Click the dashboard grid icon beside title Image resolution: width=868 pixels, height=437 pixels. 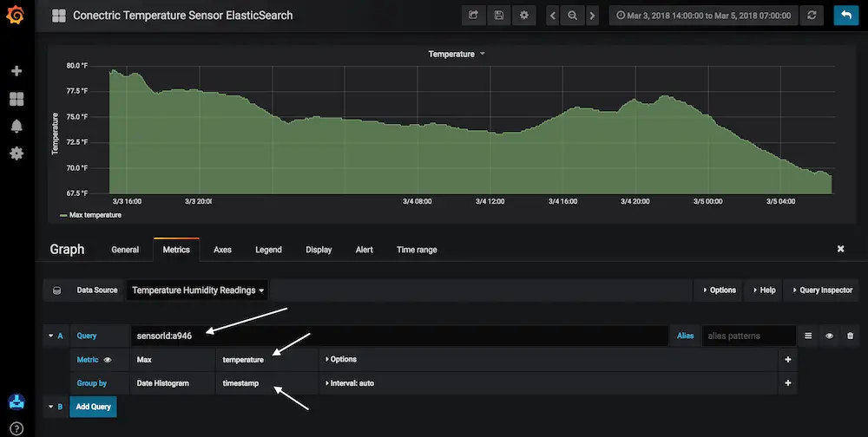59,16
